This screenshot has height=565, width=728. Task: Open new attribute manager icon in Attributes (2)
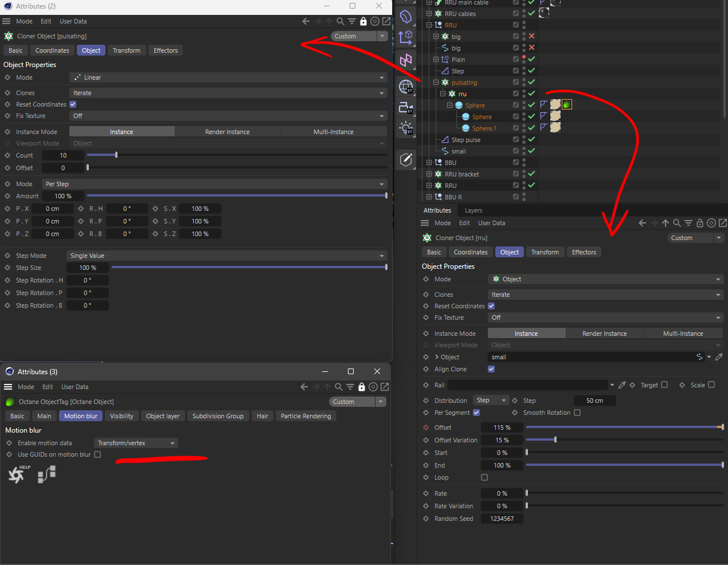coord(386,21)
